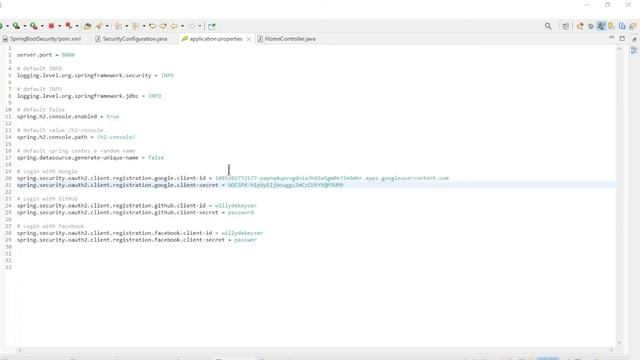
Task: Click the facebook.client-id property line
Action: 140,233
